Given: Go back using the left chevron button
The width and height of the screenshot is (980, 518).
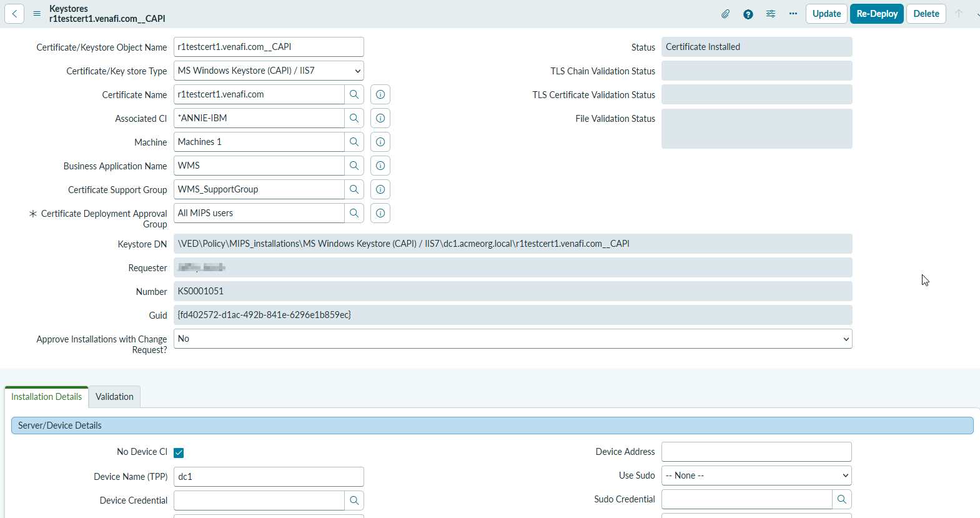Looking at the screenshot, I should coord(14,14).
